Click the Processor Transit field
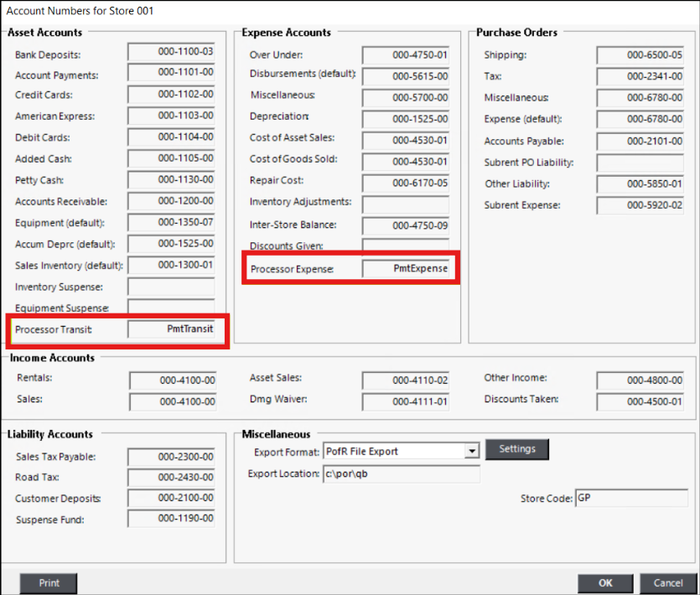Image resolution: width=700 pixels, height=595 pixels. point(171,330)
